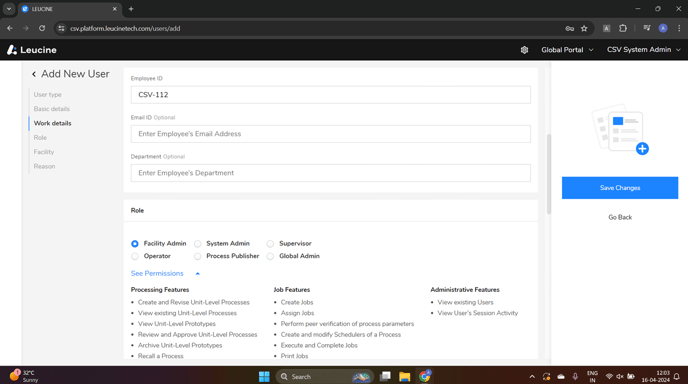This screenshot has height=384, width=688.
Task: Click the Employee ID field
Action: [x=330, y=95]
